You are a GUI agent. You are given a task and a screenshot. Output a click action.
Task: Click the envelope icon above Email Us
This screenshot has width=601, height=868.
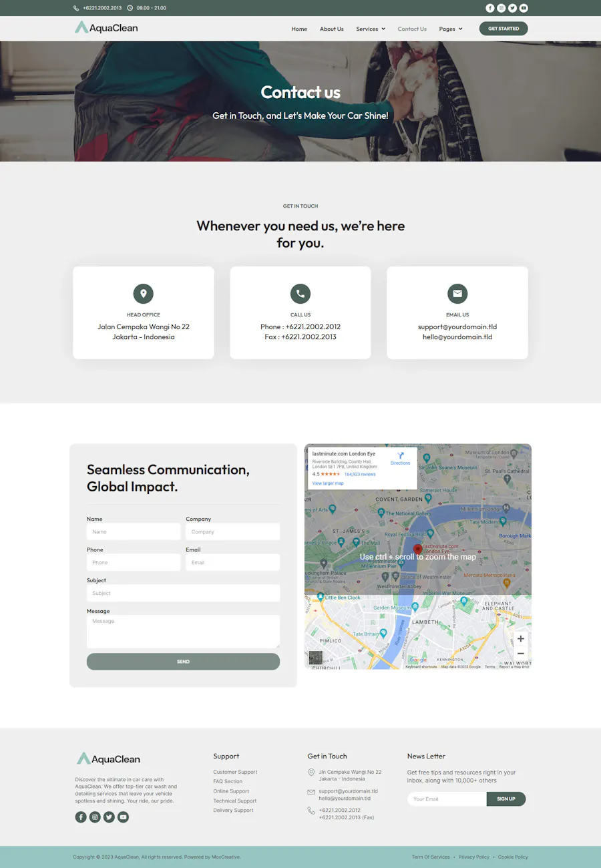pos(457,293)
